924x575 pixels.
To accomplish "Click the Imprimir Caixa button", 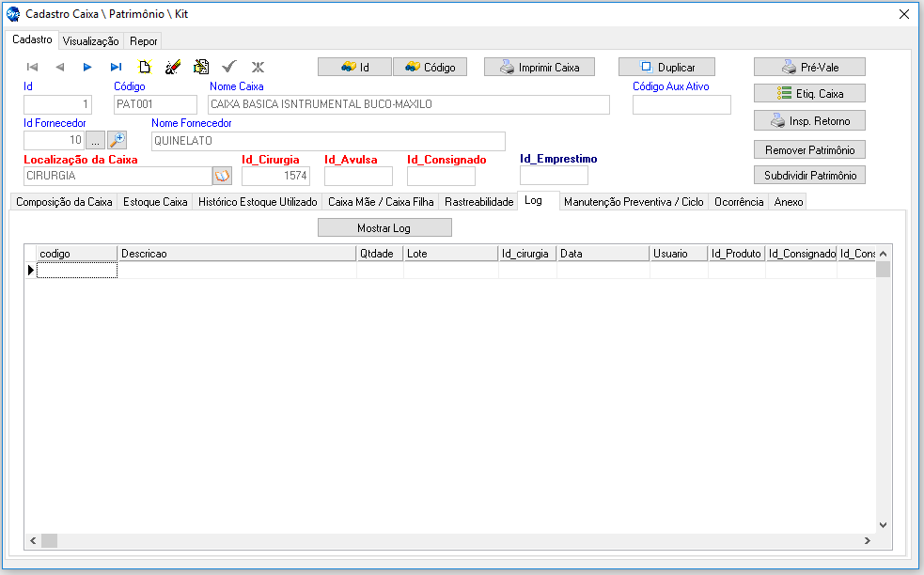I will click(539, 68).
